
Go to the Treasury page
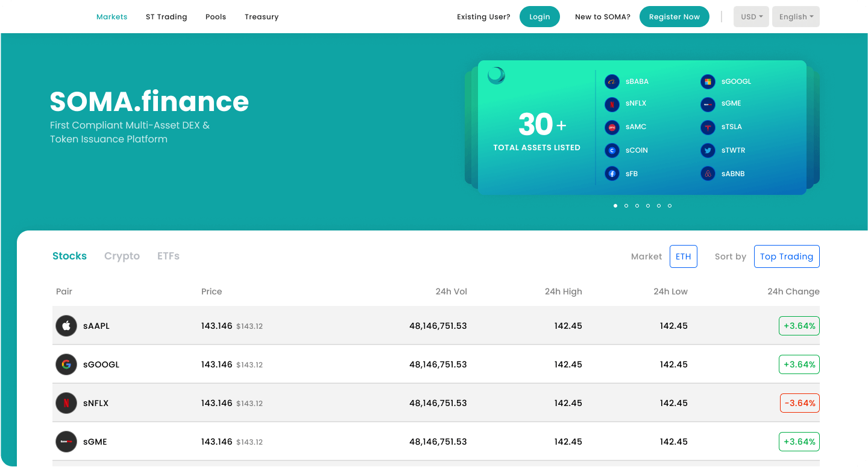[262, 17]
